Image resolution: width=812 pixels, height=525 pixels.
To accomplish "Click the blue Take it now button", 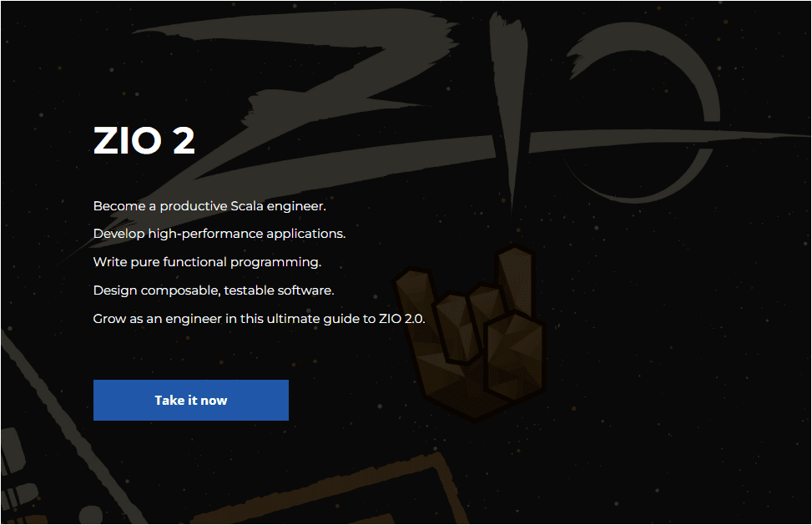I will click(190, 400).
